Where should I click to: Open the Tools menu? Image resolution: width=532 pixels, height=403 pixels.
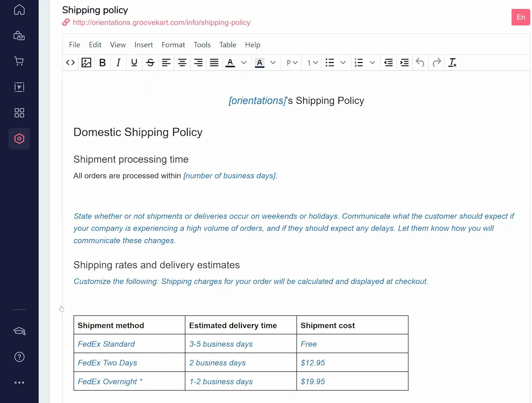[x=202, y=45]
